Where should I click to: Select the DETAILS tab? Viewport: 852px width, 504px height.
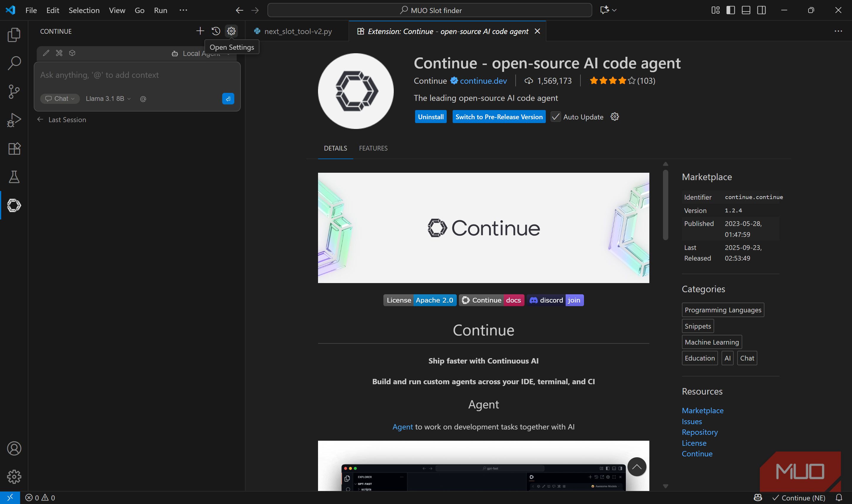(335, 148)
